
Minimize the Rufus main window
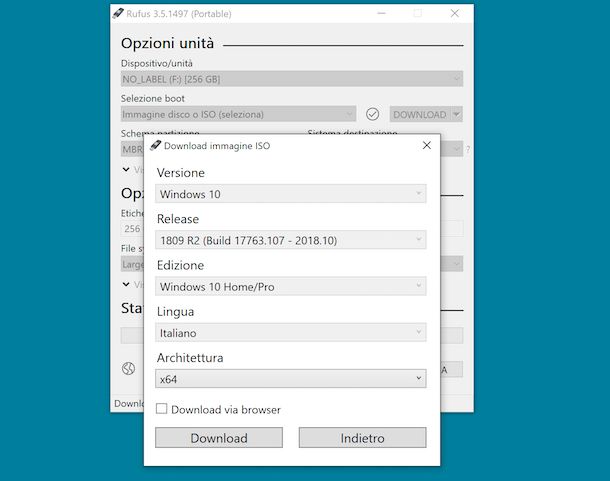point(382,14)
